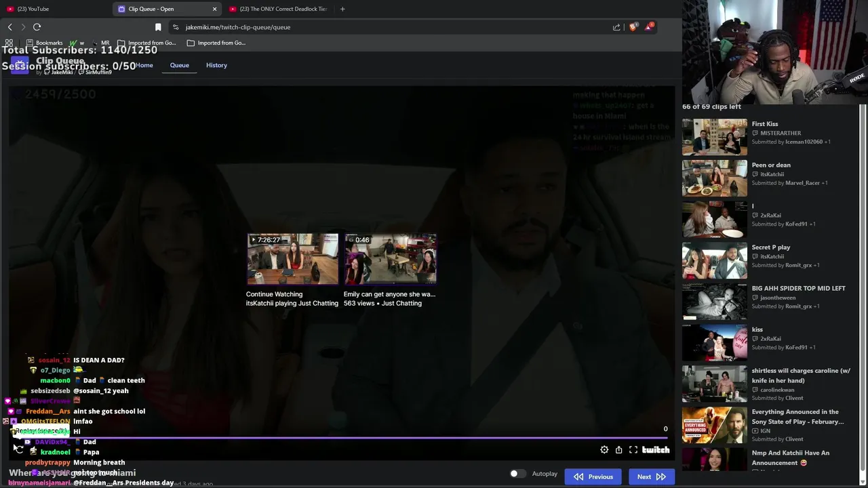Open player settings gear icon

point(604,449)
